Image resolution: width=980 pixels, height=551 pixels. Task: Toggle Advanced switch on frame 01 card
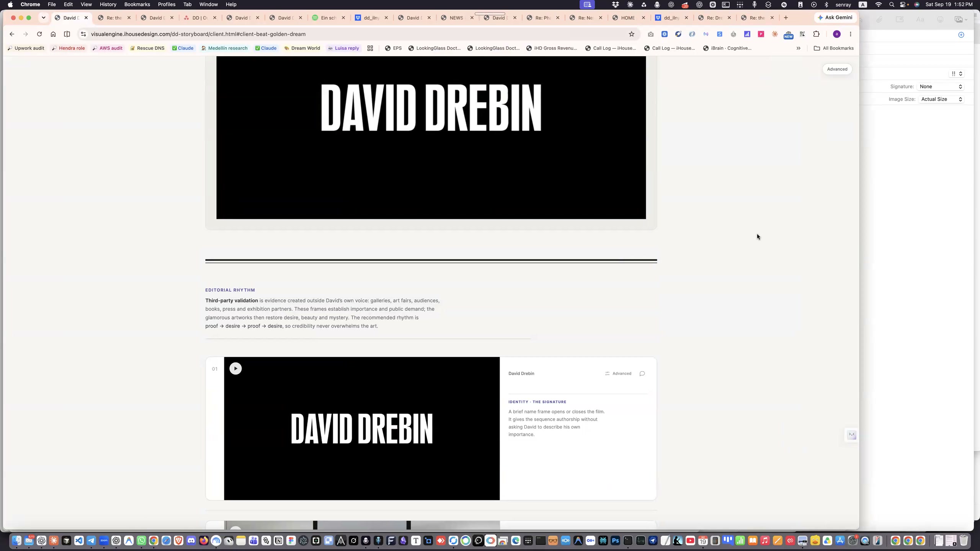click(618, 373)
